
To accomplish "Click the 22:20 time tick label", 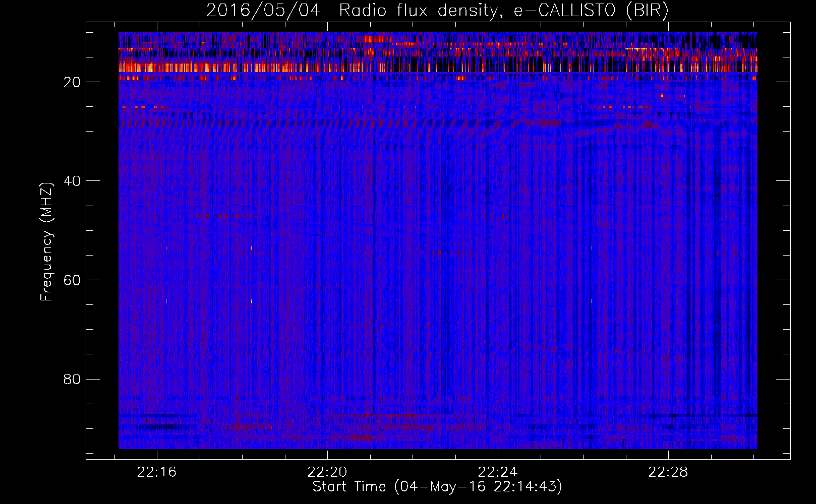I will pyautogui.click(x=327, y=472).
